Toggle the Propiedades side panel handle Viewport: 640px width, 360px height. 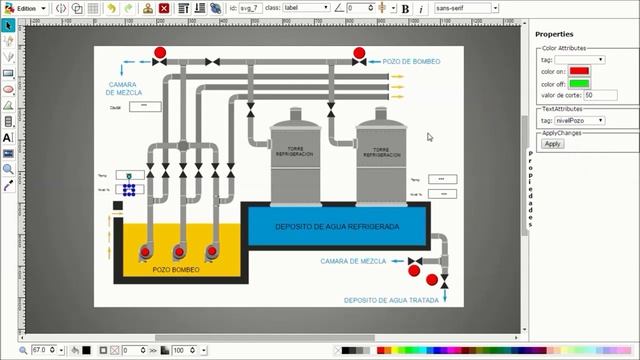[x=530, y=189]
